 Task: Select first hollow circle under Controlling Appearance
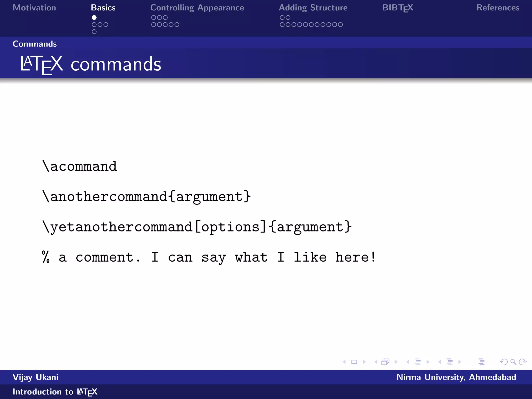point(154,18)
